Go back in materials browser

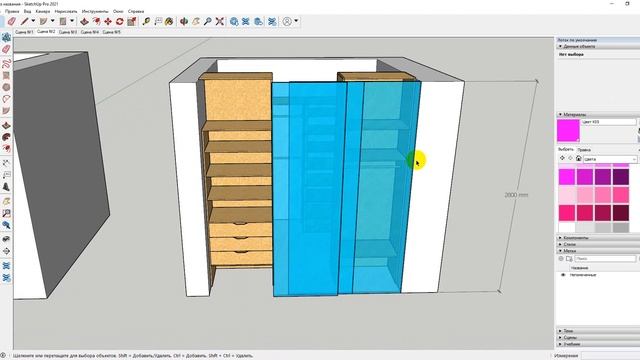[562, 158]
